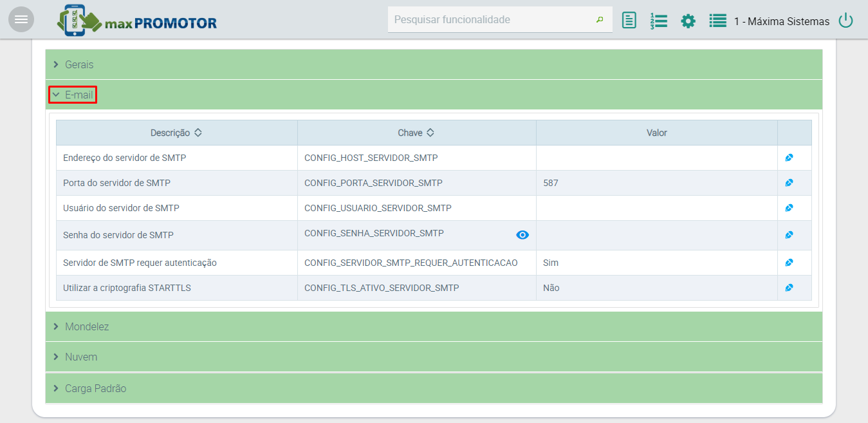Select the Senha do servidor de SMTP description
The width and height of the screenshot is (868, 423).
pyautogui.click(x=118, y=235)
